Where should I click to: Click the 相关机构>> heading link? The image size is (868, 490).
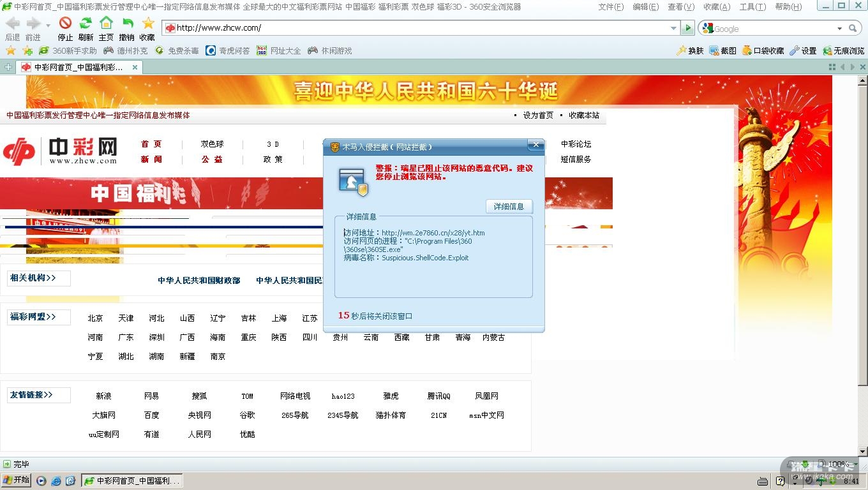[x=33, y=278]
